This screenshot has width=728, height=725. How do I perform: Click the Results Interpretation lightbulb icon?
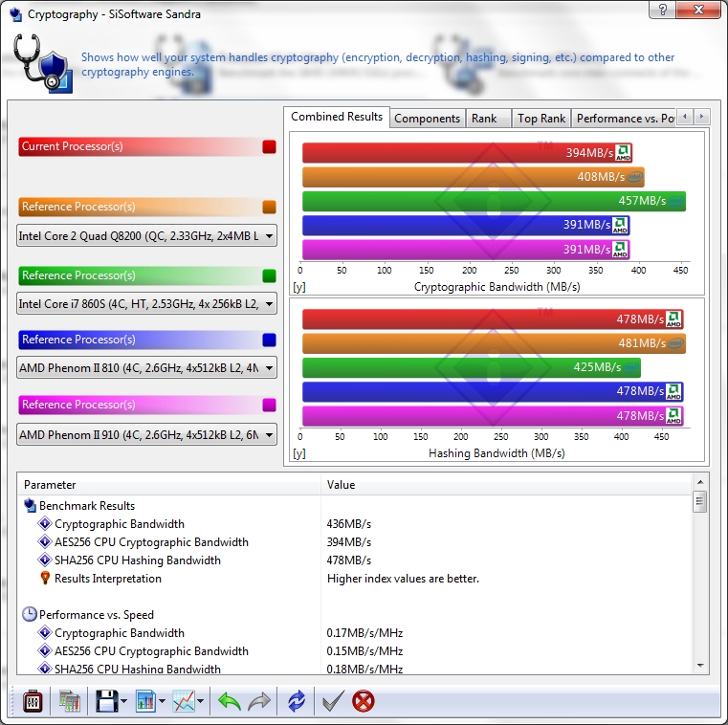coord(45,578)
